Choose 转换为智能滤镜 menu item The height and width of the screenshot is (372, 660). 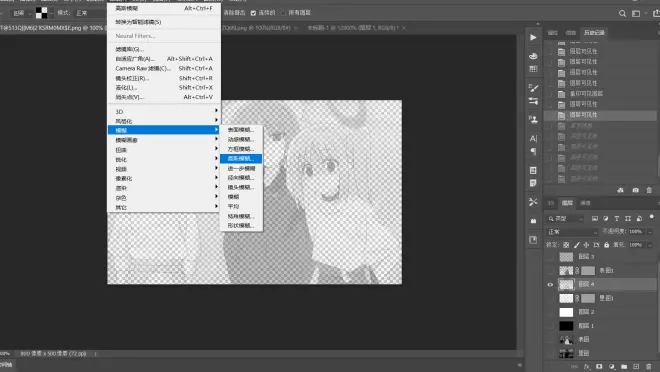pyautogui.click(x=164, y=22)
